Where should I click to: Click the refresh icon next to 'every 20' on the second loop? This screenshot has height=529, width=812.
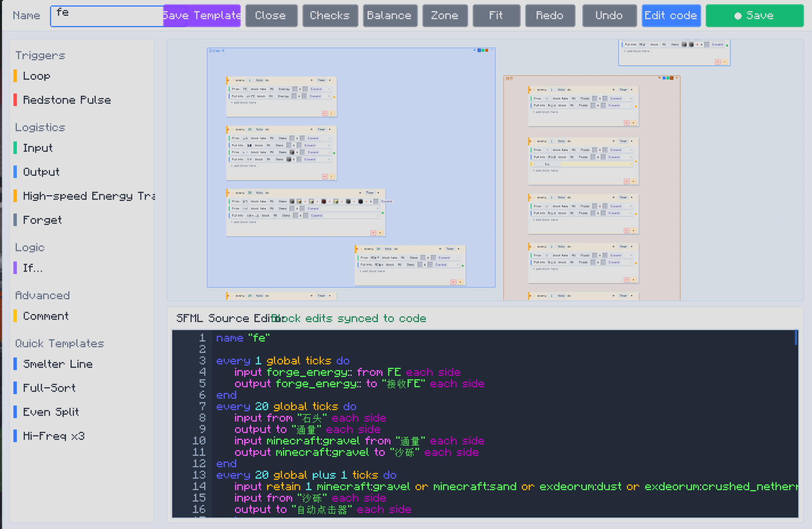(x=232, y=130)
